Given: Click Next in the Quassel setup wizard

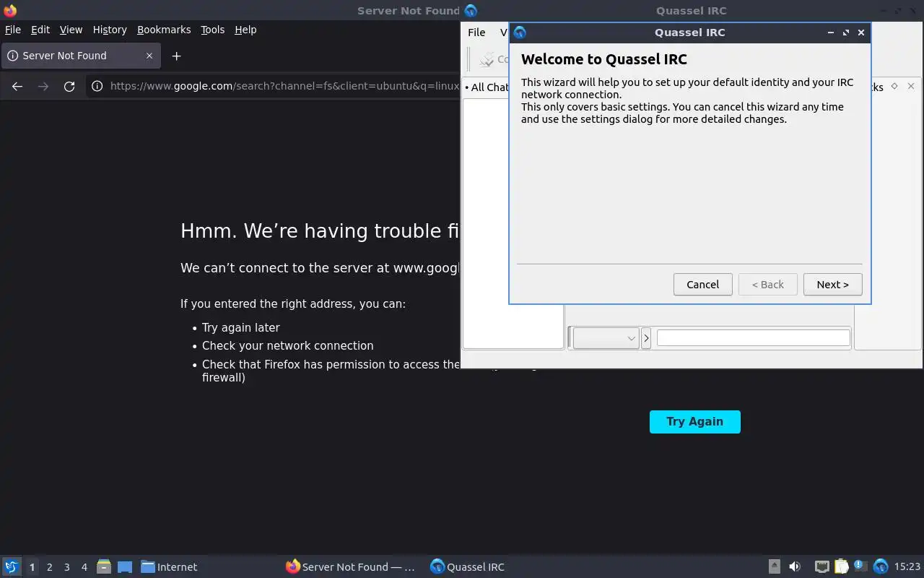Looking at the screenshot, I should pyautogui.click(x=832, y=285).
